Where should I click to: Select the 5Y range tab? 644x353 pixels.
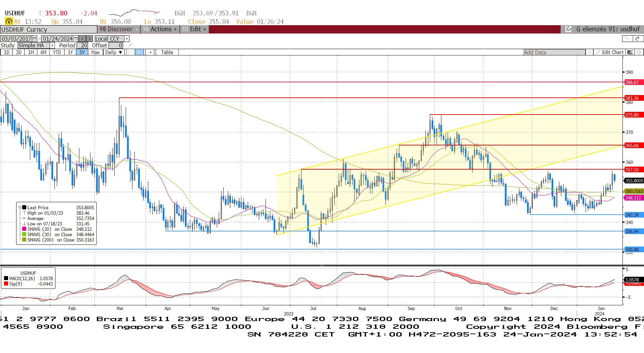[x=82, y=52]
